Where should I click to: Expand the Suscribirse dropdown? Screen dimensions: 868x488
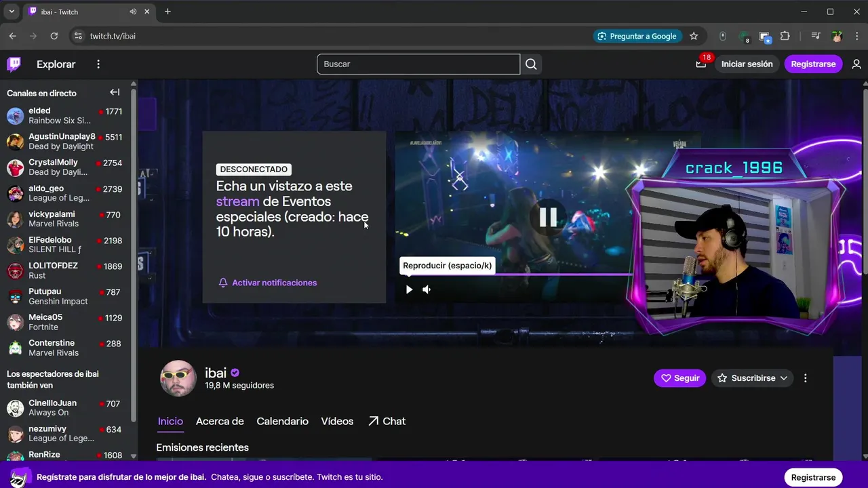pos(784,378)
